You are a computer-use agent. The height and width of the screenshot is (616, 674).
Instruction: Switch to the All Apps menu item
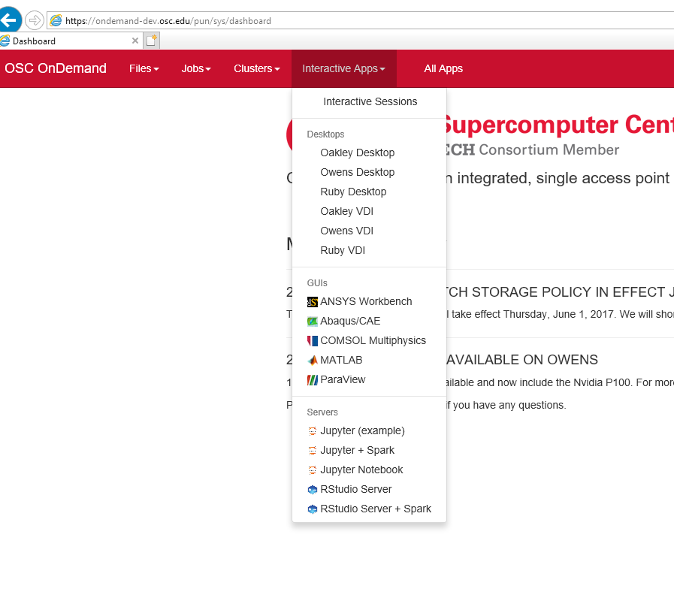[x=443, y=68]
